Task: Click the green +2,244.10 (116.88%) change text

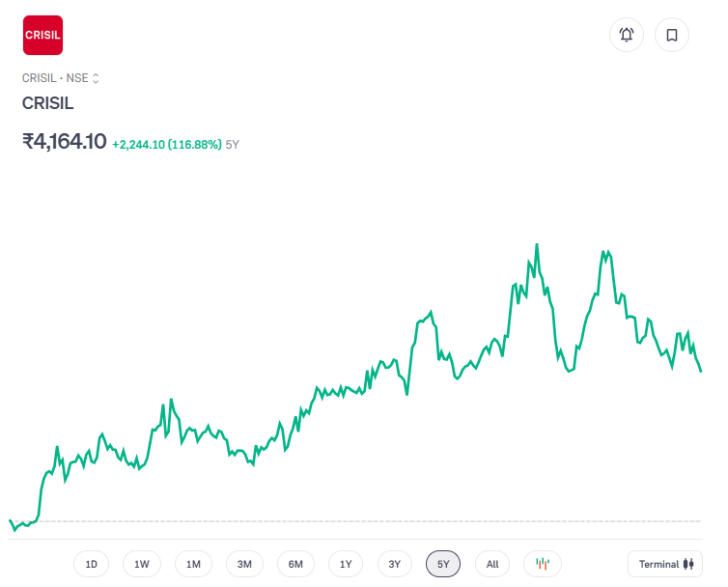Action: [166, 144]
